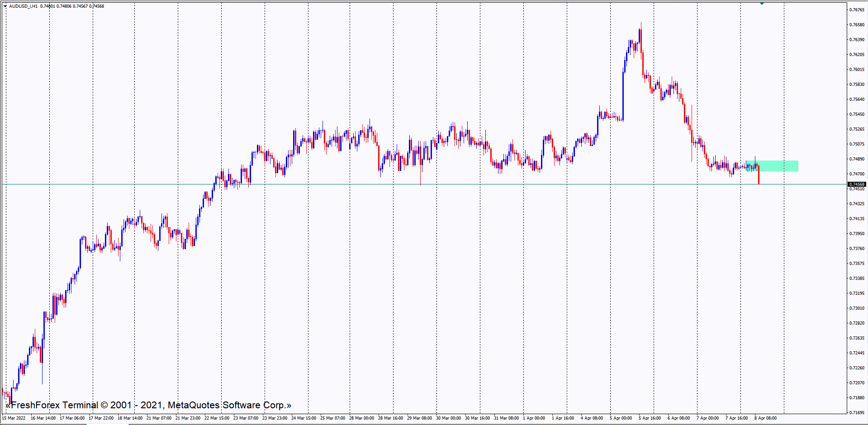Click the 0.75075 price axis label

857,144
